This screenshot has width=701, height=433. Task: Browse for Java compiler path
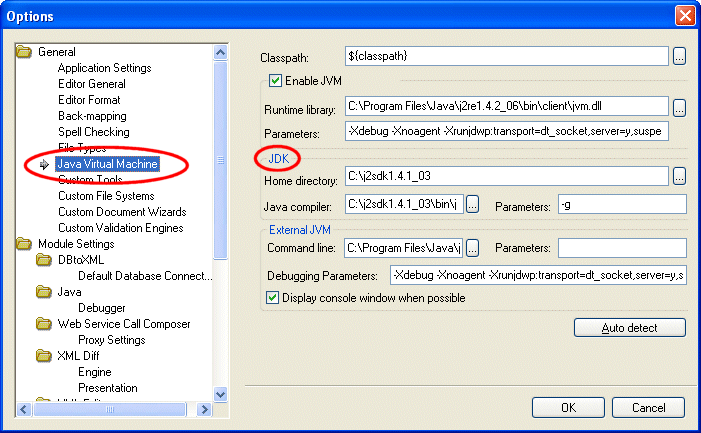[x=473, y=205]
